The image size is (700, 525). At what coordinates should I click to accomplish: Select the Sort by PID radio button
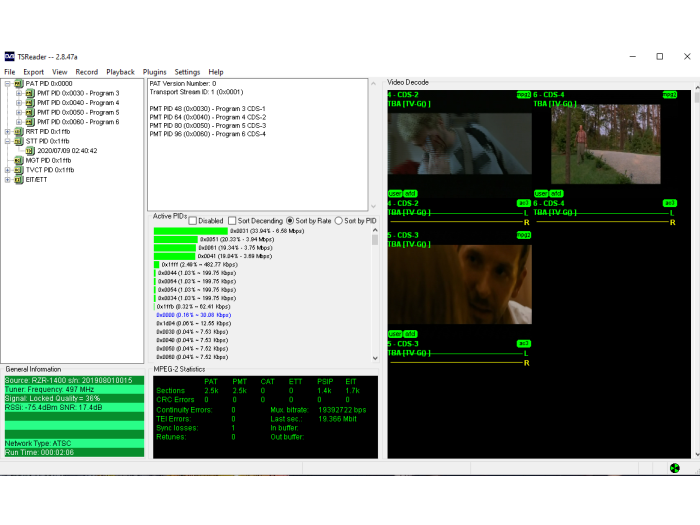338,221
